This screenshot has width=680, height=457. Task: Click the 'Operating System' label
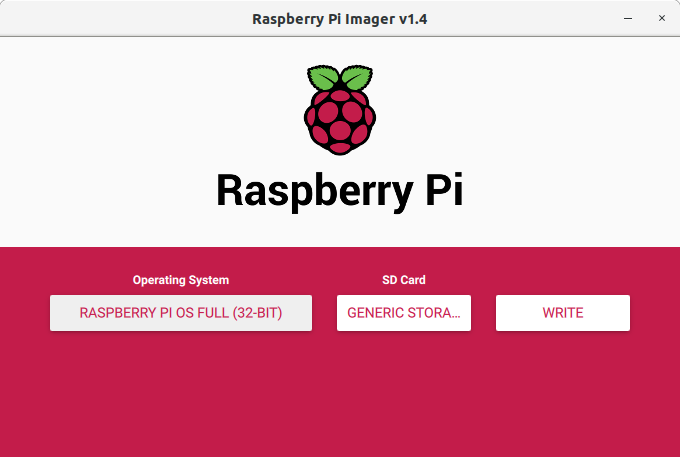point(181,280)
